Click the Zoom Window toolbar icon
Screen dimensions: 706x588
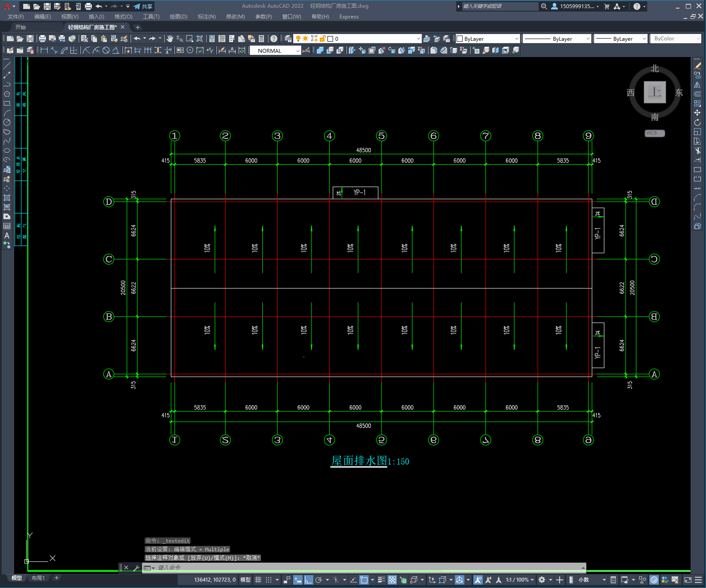click(190, 39)
